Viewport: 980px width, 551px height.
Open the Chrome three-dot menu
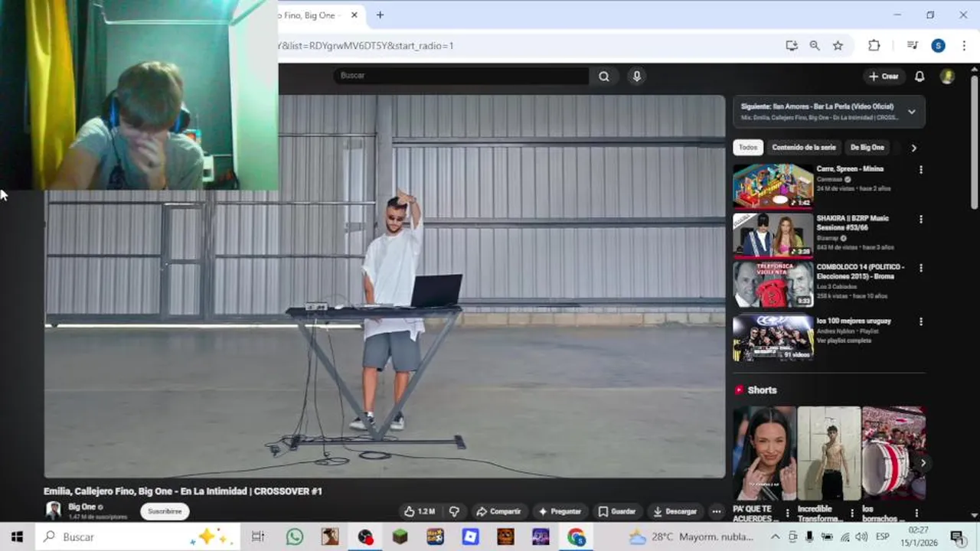point(964,46)
